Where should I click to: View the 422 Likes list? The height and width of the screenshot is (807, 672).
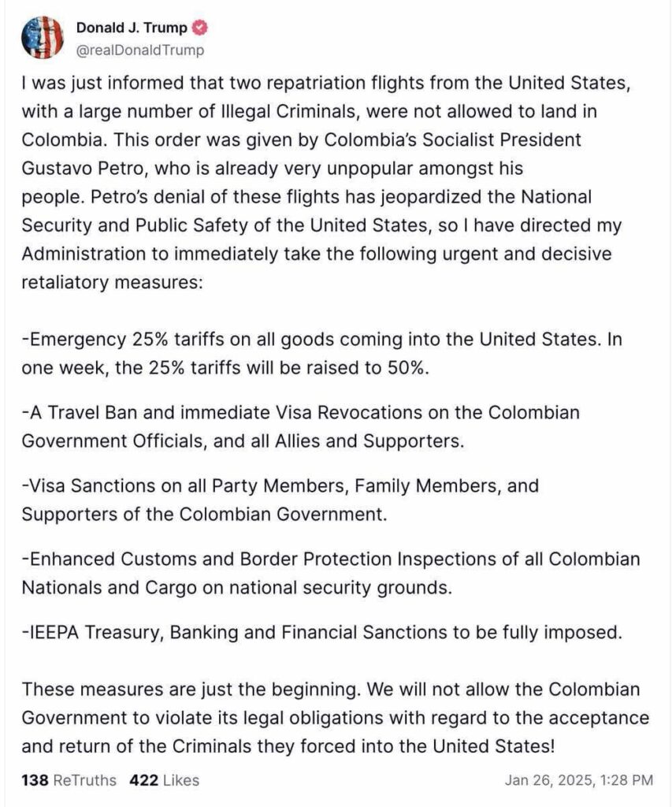pos(164,780)
